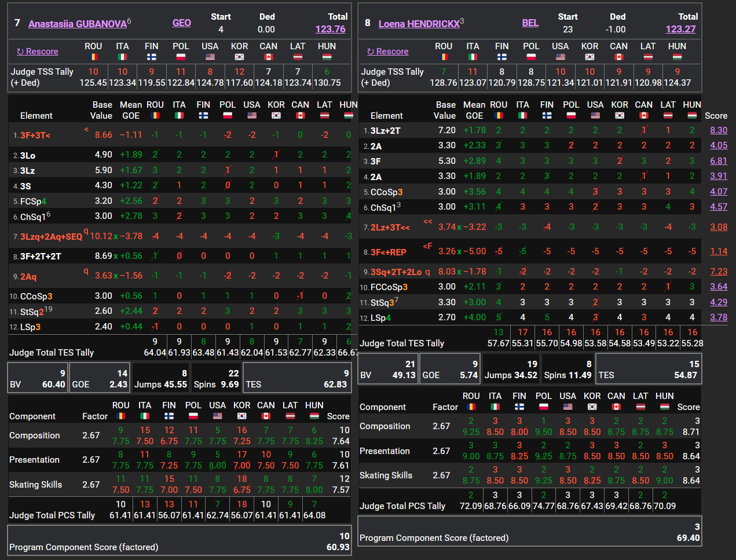
Task: Click the BEL country link
Action: (x=530, y=23)
